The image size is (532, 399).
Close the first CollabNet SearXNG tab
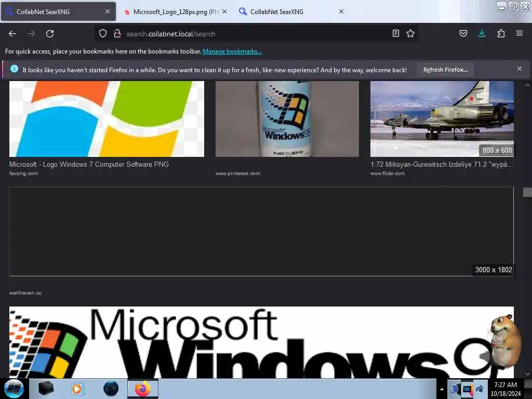click(108, 11)
